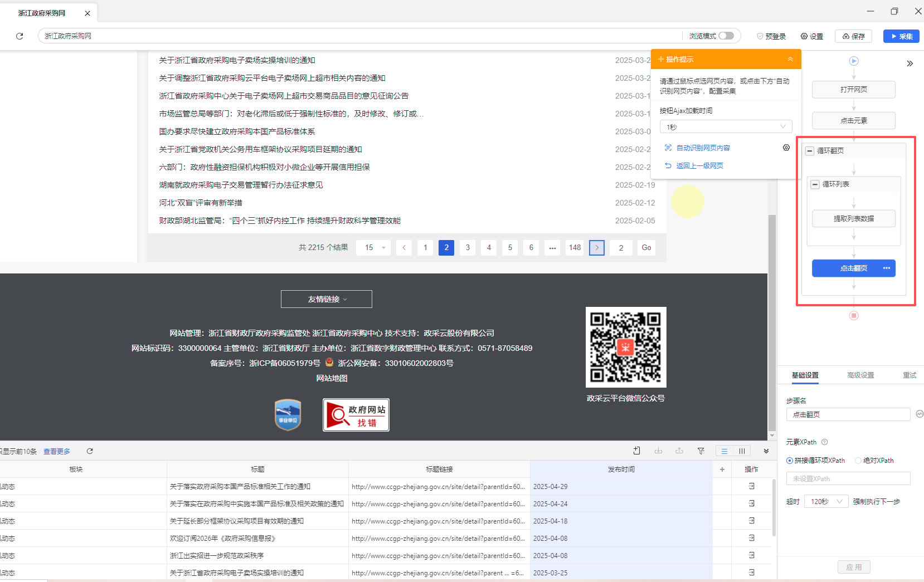The image size is (924, 582).
Task: Select the 绝对XPath radio option
Action: tap(858, 461)
